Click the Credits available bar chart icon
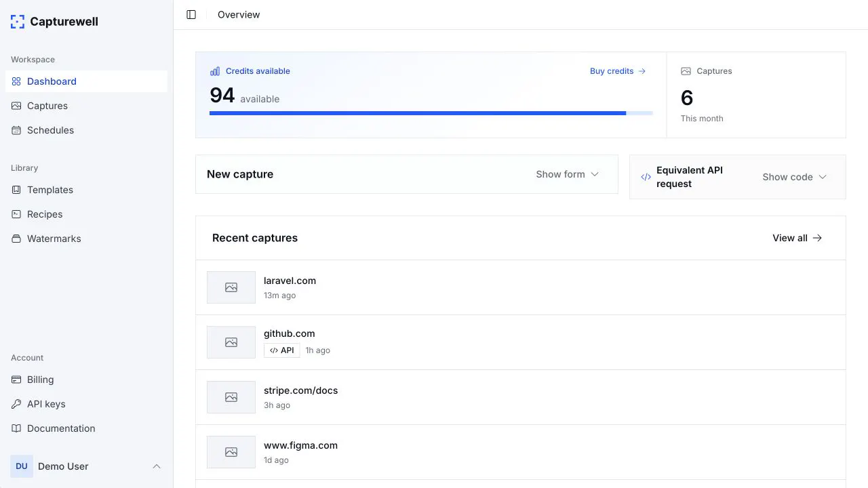 (x=215, y=71)
